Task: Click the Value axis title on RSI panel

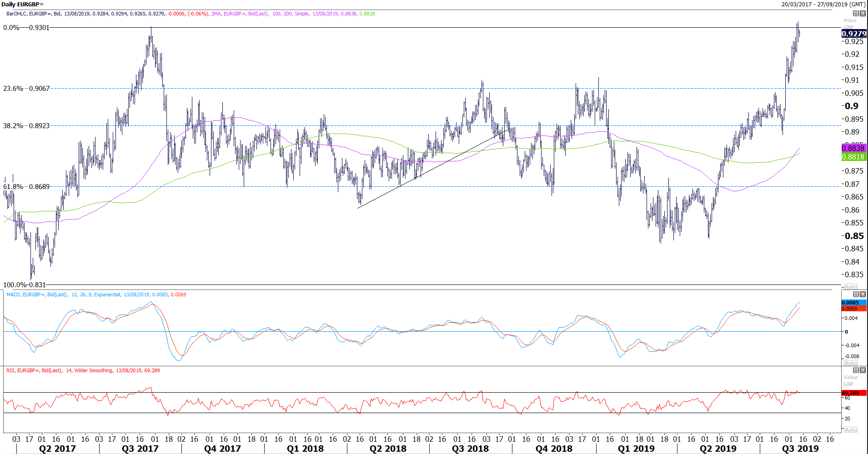Action: 851,377
